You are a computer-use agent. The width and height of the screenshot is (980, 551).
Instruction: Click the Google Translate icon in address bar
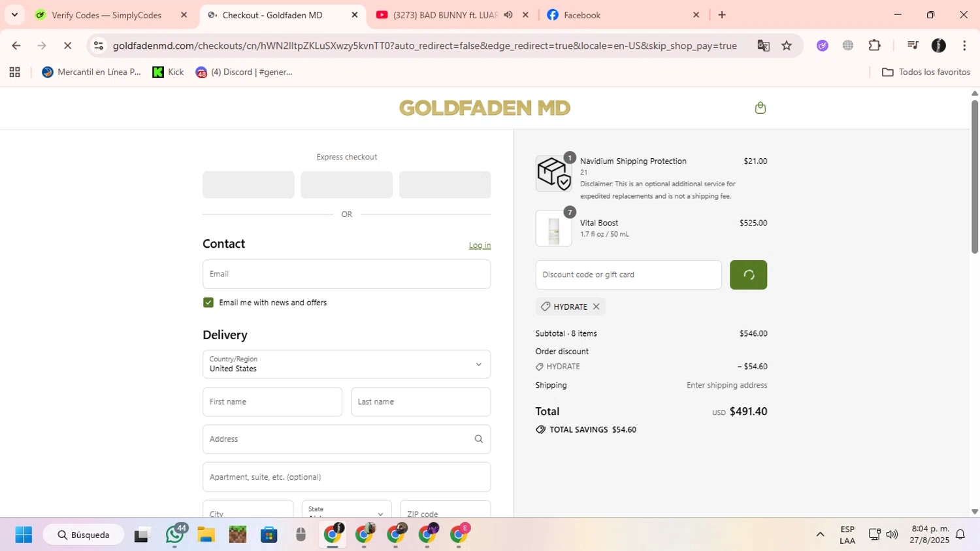click(x=763, y=46)
